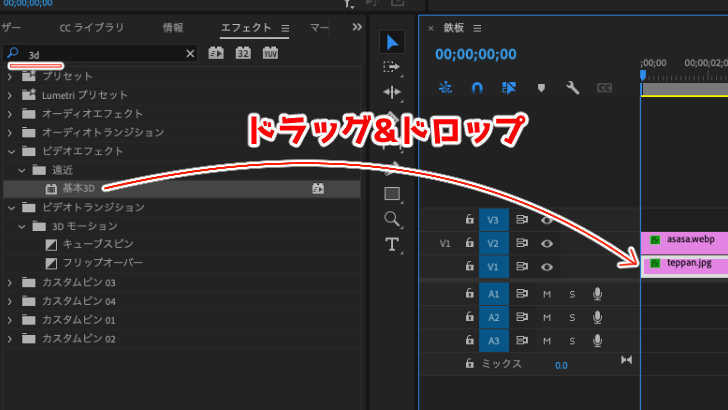This screenshot has width=728, height=410.
Task: Switch to the 情報 tab
Action: [x=173, y=28]
